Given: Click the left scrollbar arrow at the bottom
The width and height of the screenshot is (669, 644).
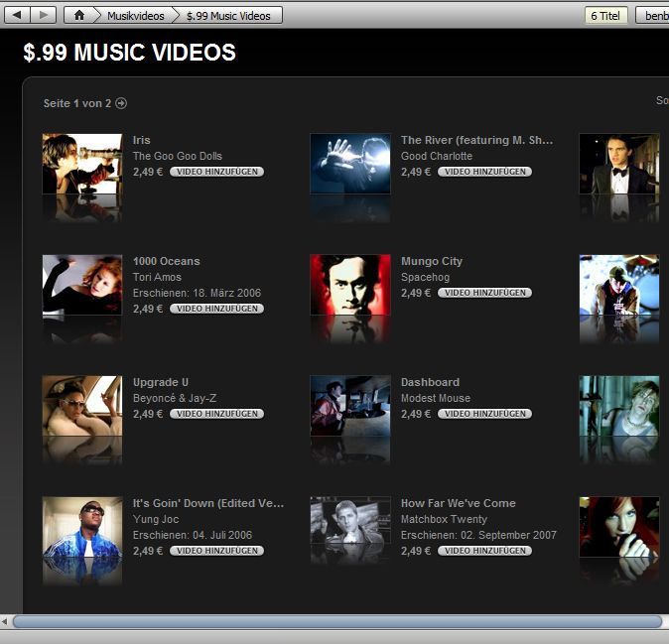Looking at the screenshot, I should (x=5, y=621).
